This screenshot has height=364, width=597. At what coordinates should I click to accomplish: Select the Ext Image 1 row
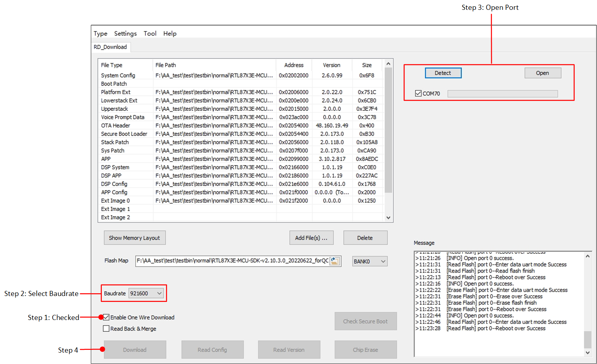click(x=241, y=209)
